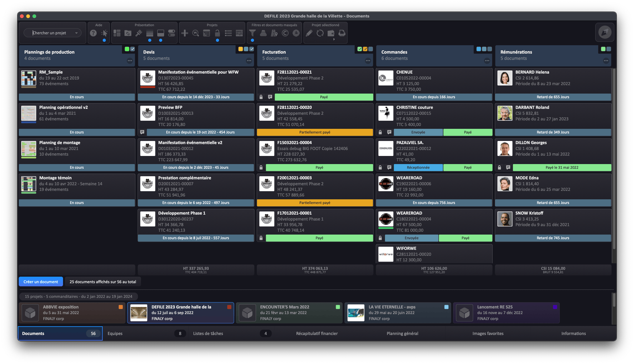Click the padlock icon in Projets group

217,33
